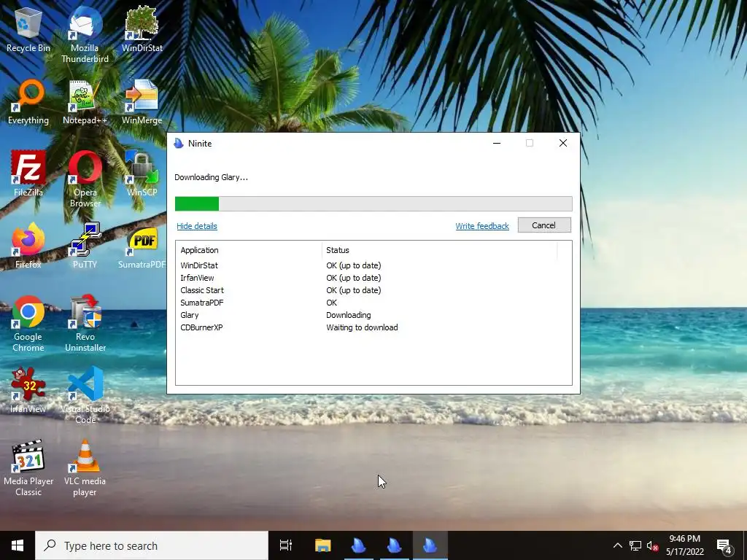Click the Downloading status for Glary
Image resolution: width=747 pixels, height=560 pixels.
(x=348, y=315)
